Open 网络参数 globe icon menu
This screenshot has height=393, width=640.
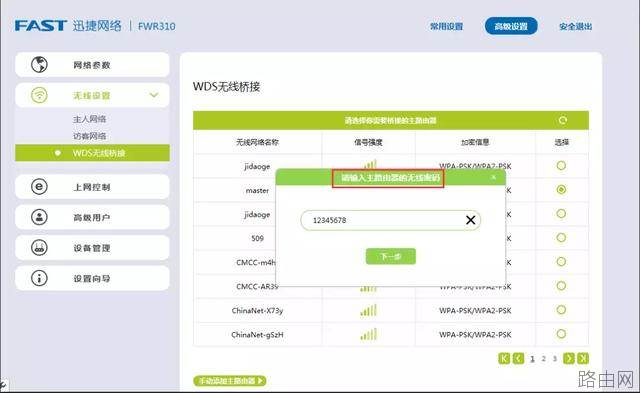(39, 64)
